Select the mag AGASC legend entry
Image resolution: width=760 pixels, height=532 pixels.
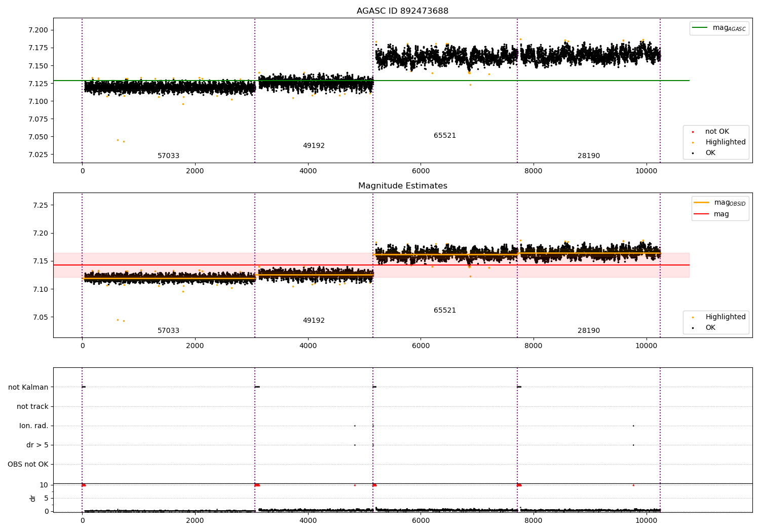pyautogui.click(x=719, y=28)
